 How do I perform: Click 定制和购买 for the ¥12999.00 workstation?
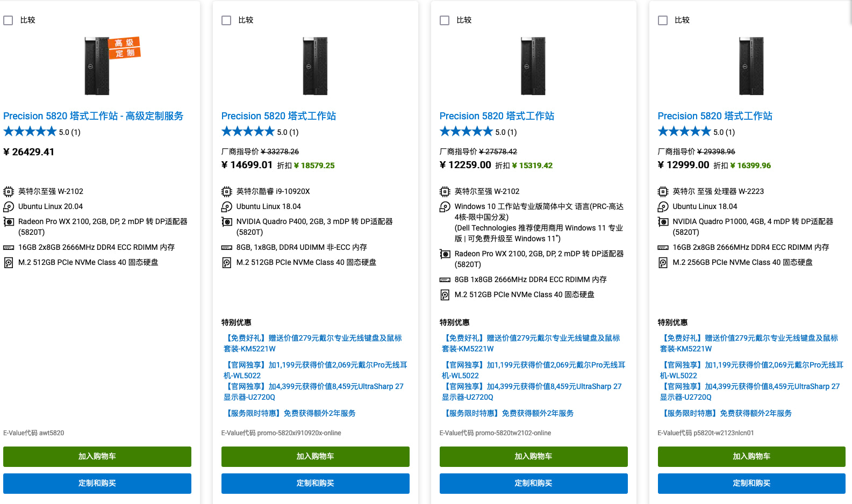click(x=751, y=484)
